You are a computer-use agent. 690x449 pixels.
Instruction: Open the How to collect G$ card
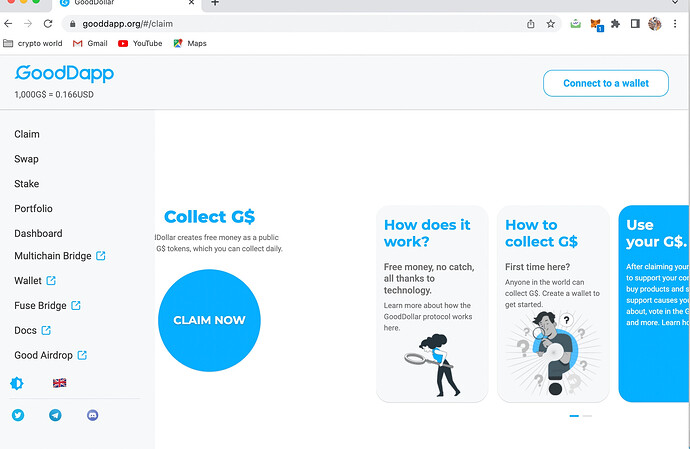(x=553, y=304)
